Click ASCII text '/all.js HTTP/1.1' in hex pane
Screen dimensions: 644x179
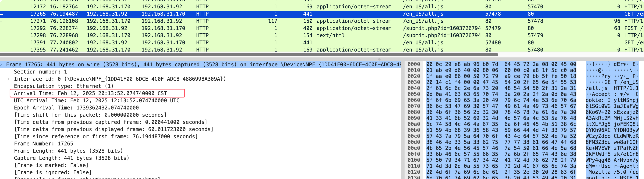coord(612,89)
